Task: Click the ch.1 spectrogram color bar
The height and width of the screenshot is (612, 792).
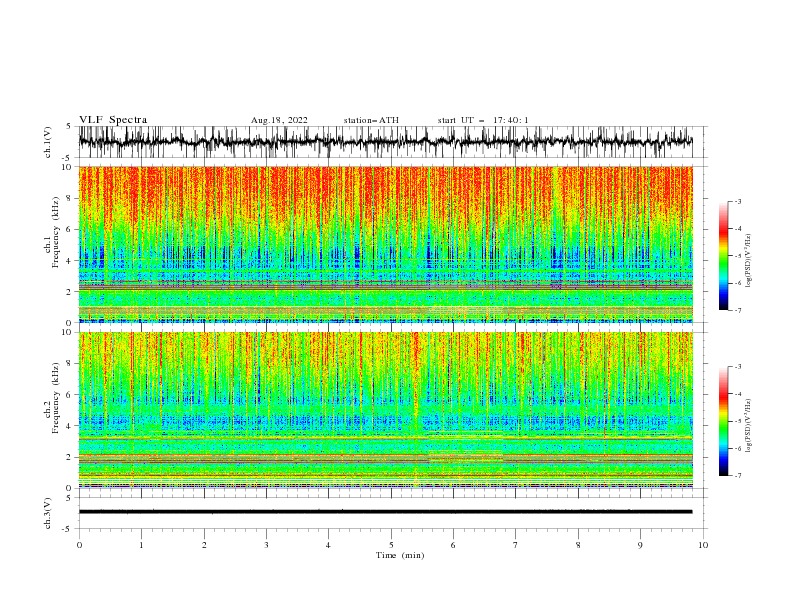Action: coord(723,256)
